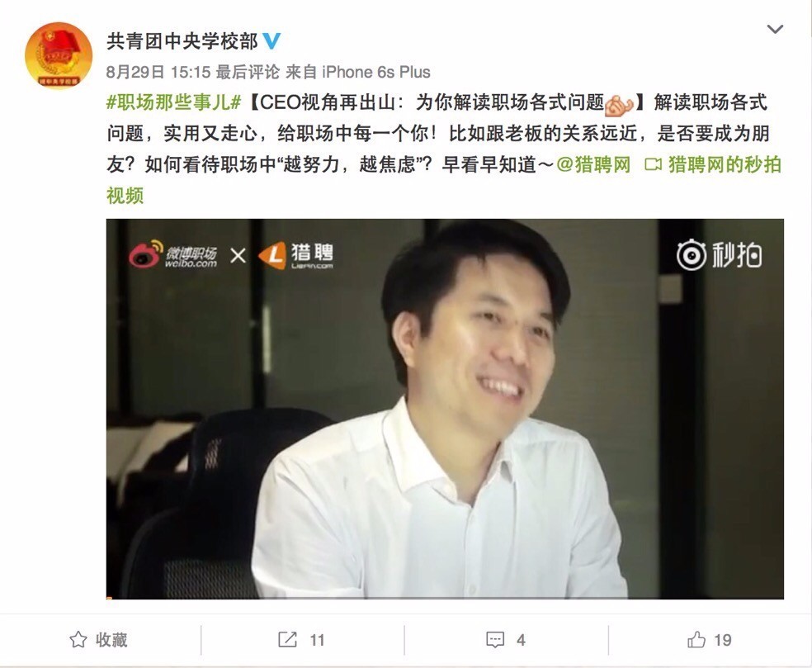Viewport: 812px width, 668px height.
Task: Click the repost count 11
Action: [317, 641]
